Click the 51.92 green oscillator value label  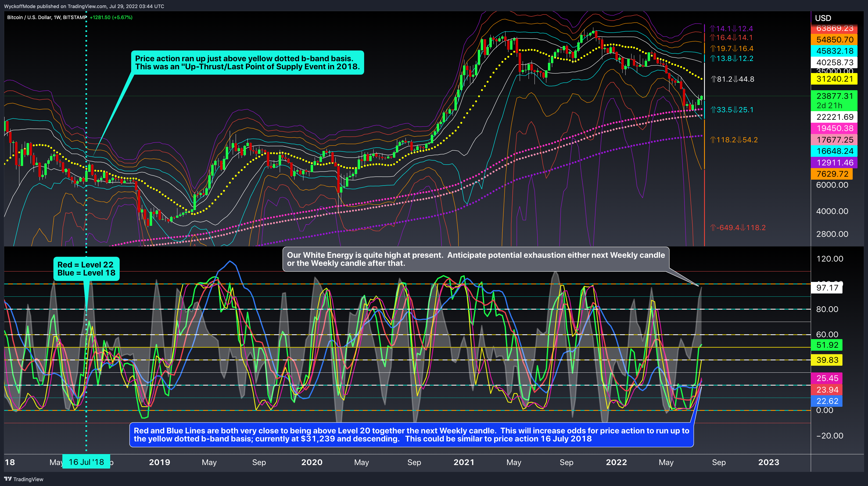coord(827,345)
